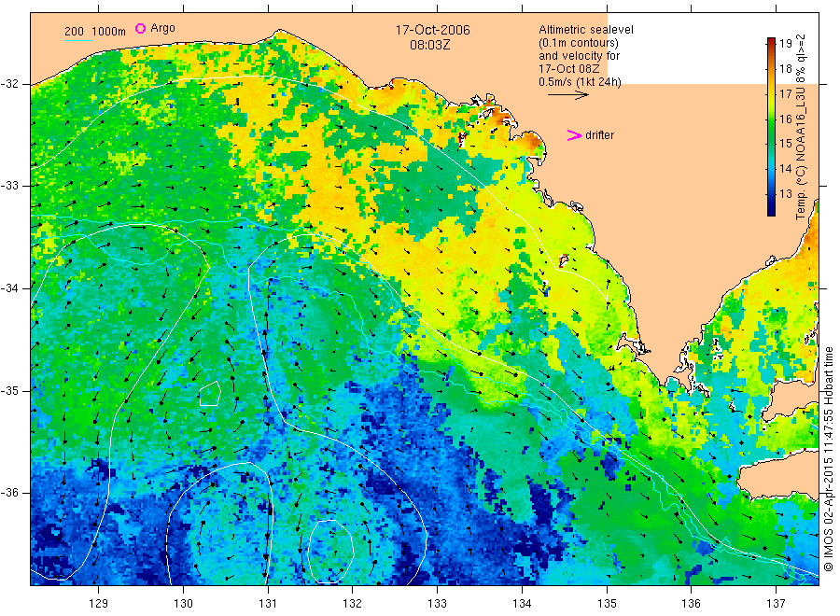Click the small closed white contour near 130.3E, 35S
The height and width of the screenshot is (616, 840).
click(210, 394)
